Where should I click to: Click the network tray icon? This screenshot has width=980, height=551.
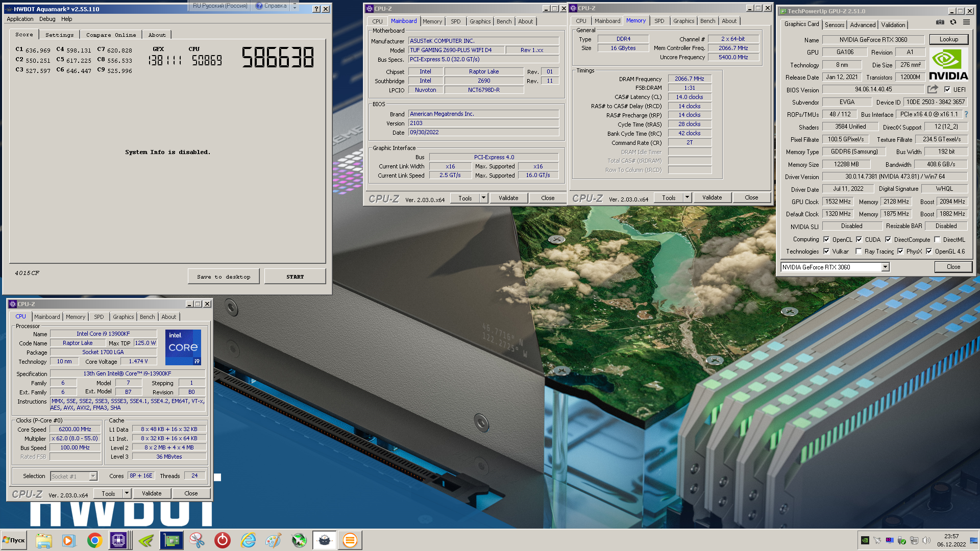(x=914, y=540)
